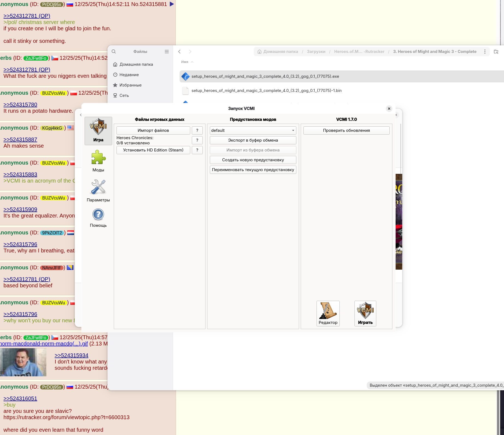504x435 pixels.
Task: Select the setup_heroes...(77075).exe file
Action: point(342,76)
